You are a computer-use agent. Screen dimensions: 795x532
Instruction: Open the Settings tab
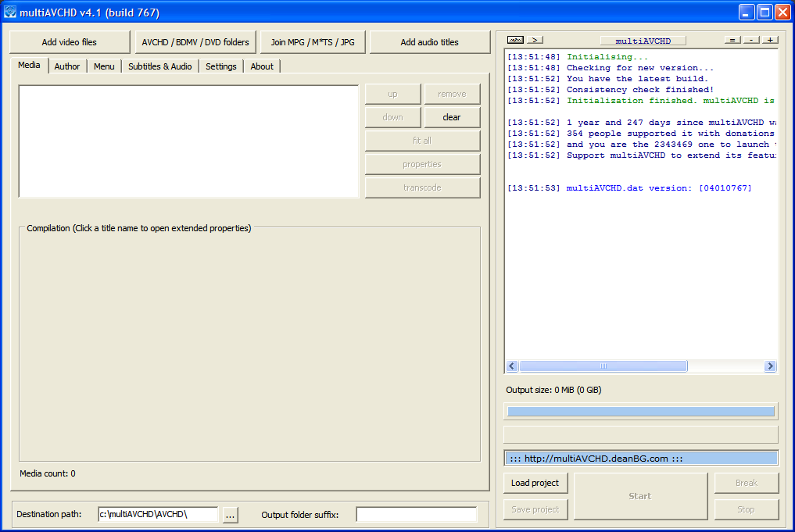click(221, 66)
